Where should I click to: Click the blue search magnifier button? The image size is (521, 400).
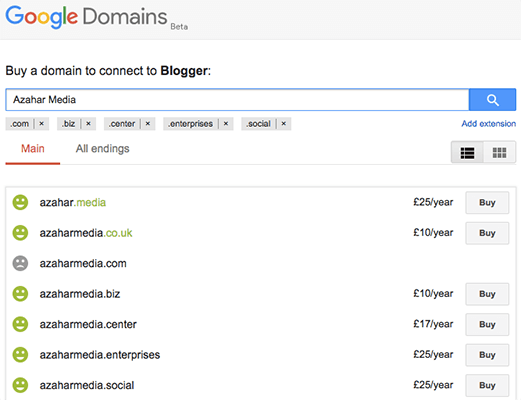click(x=492, y=100)
